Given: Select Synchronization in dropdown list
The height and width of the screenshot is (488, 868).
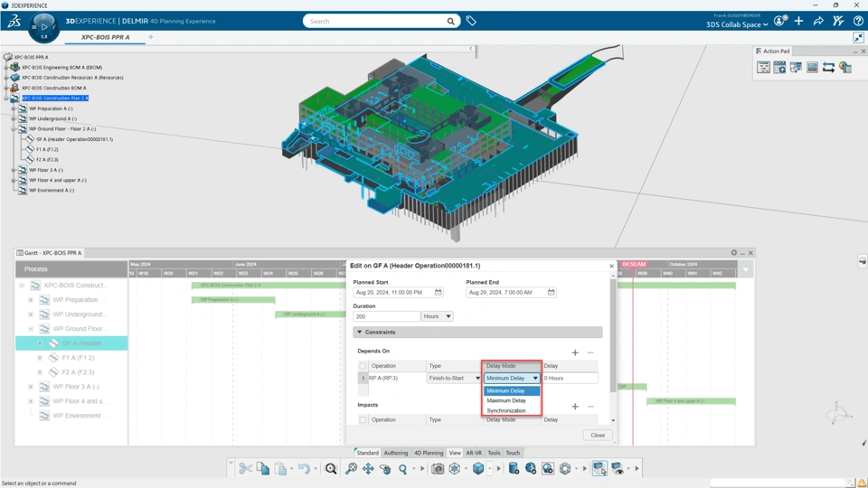Looking at the screenshot, I should (512, 410).
